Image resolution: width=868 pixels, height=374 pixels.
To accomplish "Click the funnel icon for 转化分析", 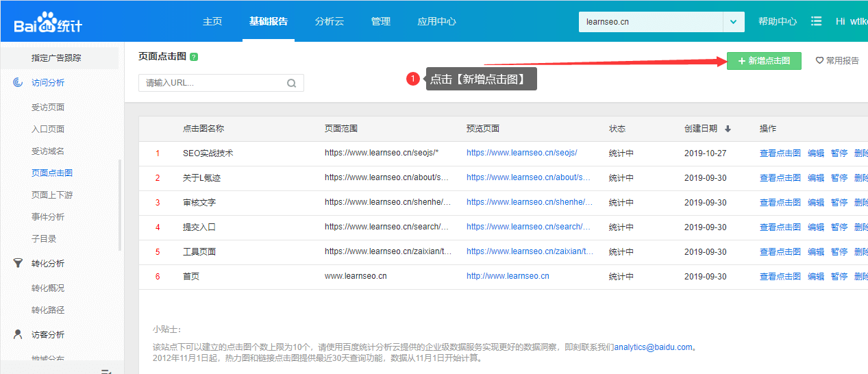I will [x=18, y=264].
